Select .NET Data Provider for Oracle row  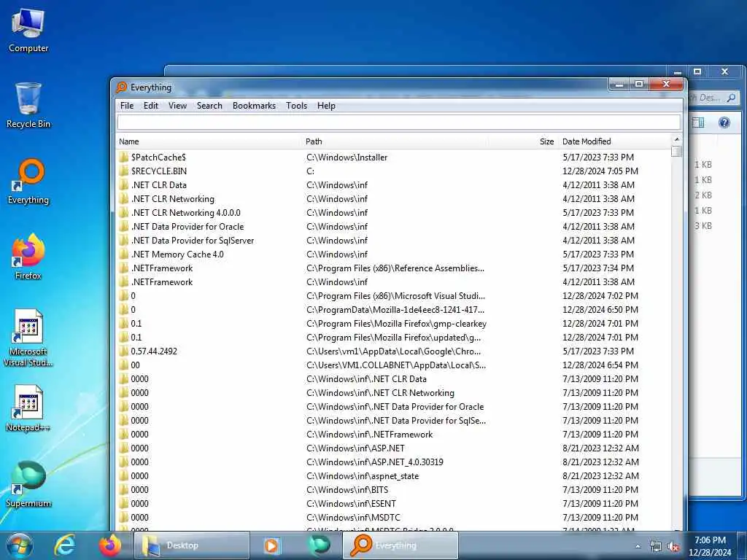coord(394,227)
